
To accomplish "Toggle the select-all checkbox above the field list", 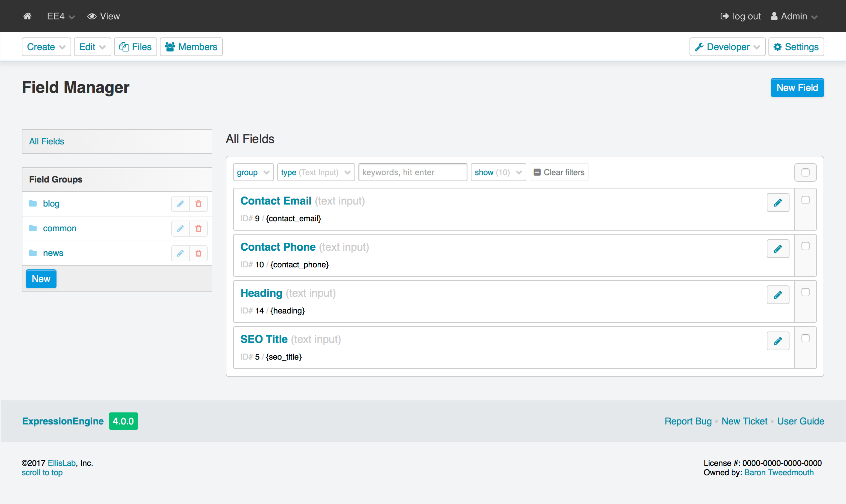I will [805, 172].
